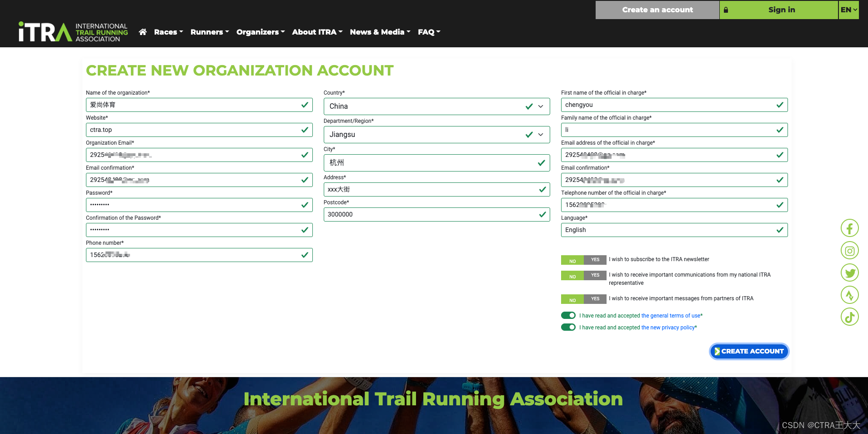Toggle general terms of use acceptance

(x=568, y=315)
